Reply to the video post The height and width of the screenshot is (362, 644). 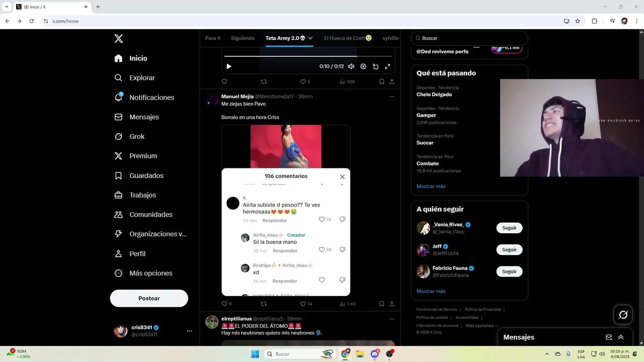[x=224, y=81]
